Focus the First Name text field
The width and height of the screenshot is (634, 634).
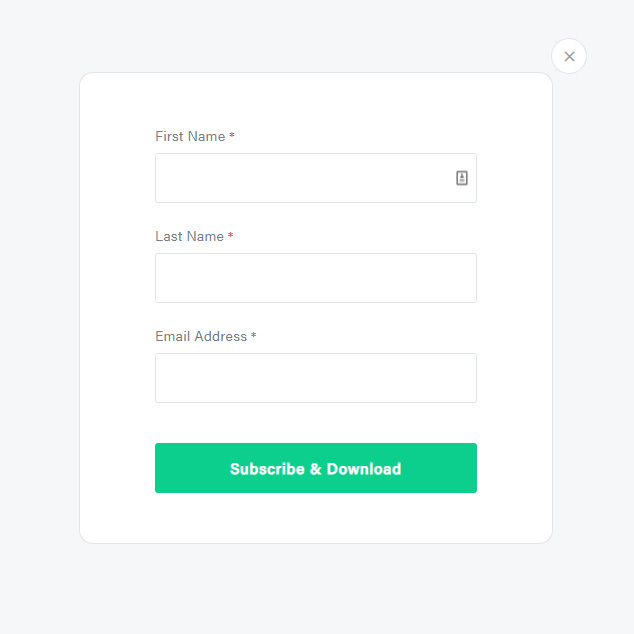(x=300, y=178)
